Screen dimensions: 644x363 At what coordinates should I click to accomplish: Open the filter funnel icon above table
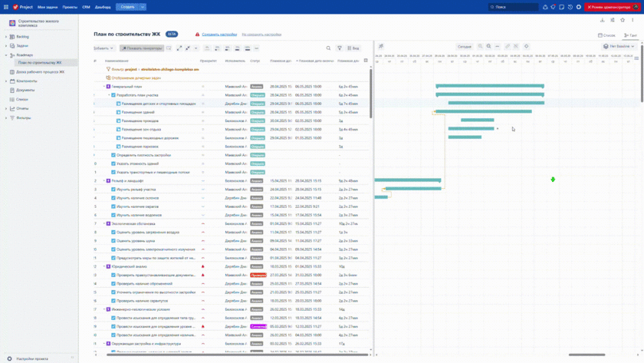pos(340,48)
